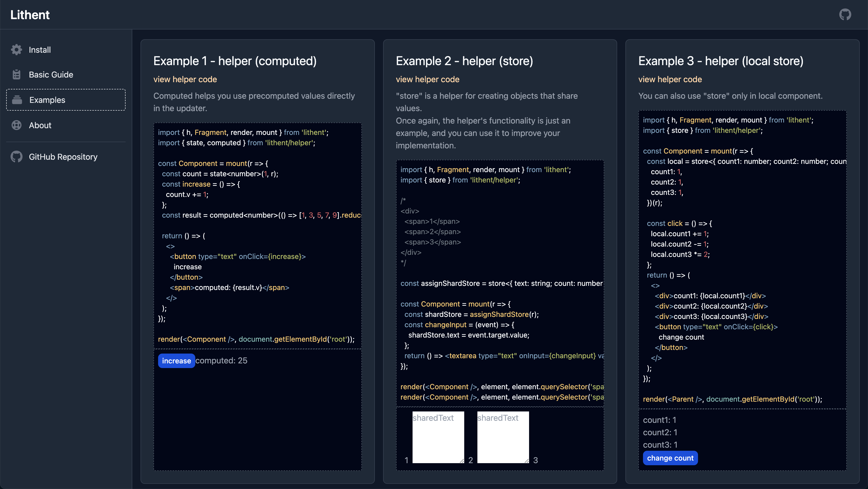Click the change count button
868x489 pixels.
(670, 458)
